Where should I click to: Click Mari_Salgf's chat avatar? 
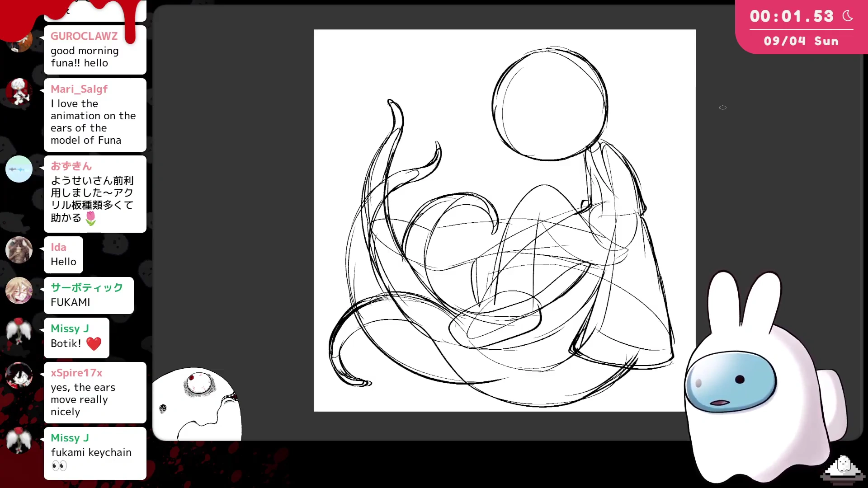[19, 91]
